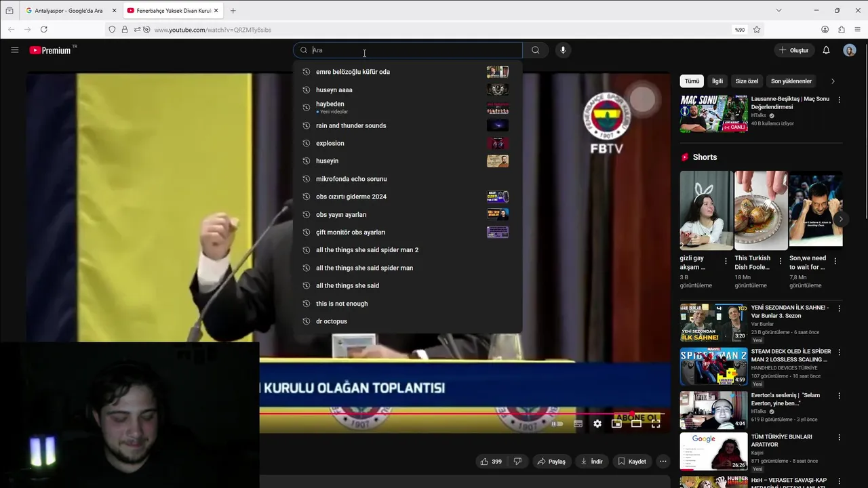This screenshot has width=868, height=488.
Task: Open Firefox extensions puzzle icon
Action: point(842,29)
